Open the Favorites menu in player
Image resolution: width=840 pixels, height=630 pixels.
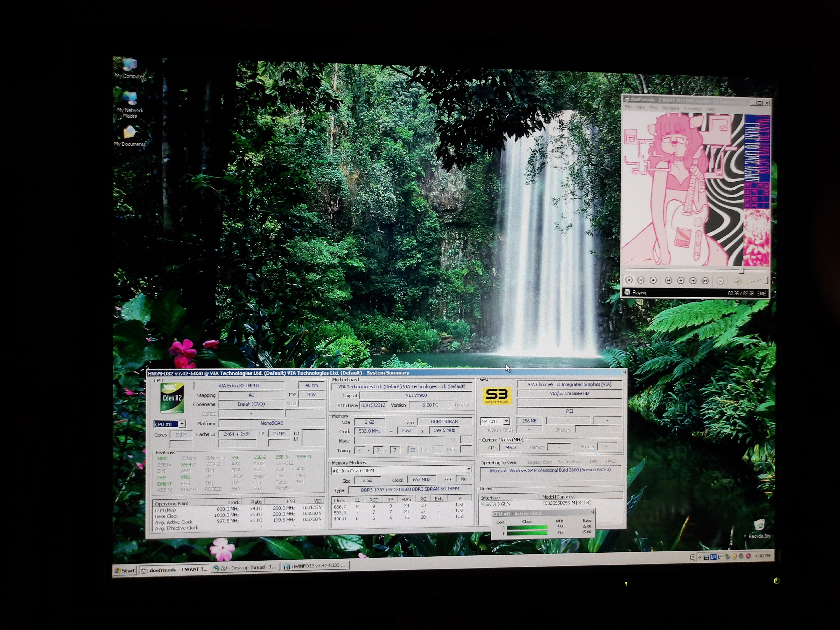[x=693, y=109]
